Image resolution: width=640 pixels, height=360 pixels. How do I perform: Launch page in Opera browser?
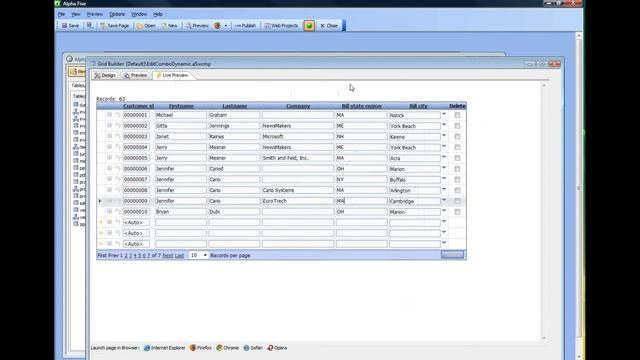pyautogui.click(x=277, y=348)
